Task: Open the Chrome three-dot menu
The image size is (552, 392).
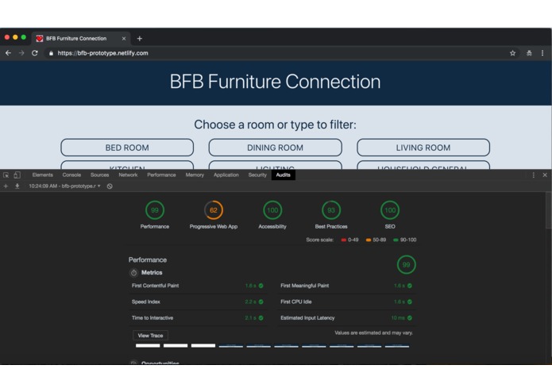Action: 542,53
